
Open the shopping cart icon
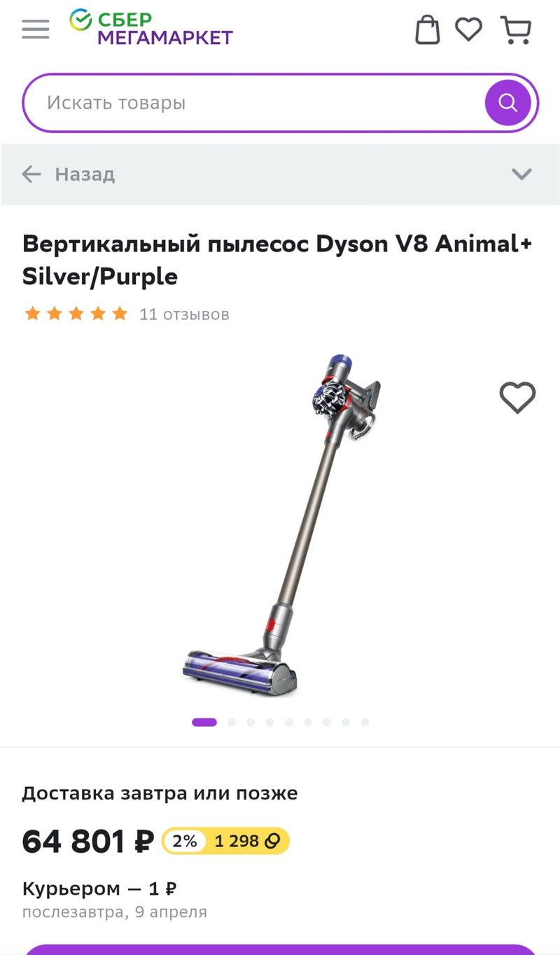[515, 30]
